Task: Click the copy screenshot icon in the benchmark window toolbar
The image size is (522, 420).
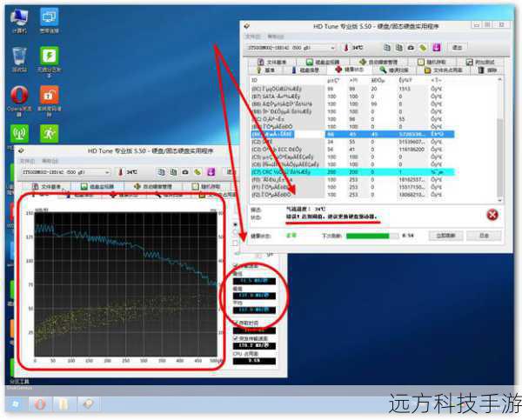Action: coord(173,172)
